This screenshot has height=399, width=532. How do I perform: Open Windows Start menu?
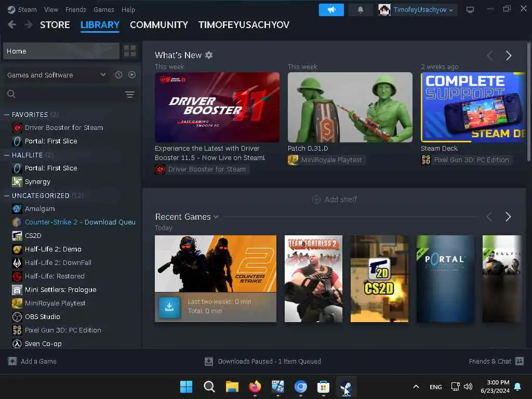coord(186,387)
